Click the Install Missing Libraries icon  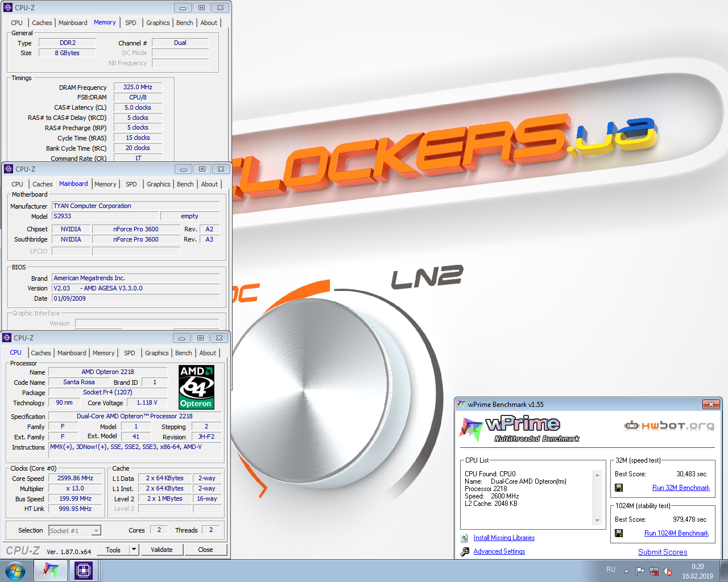point(465,538)
